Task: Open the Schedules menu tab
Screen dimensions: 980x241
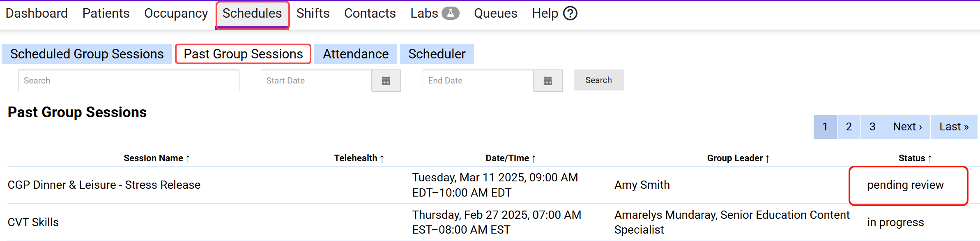Action: tap(252, 14)
